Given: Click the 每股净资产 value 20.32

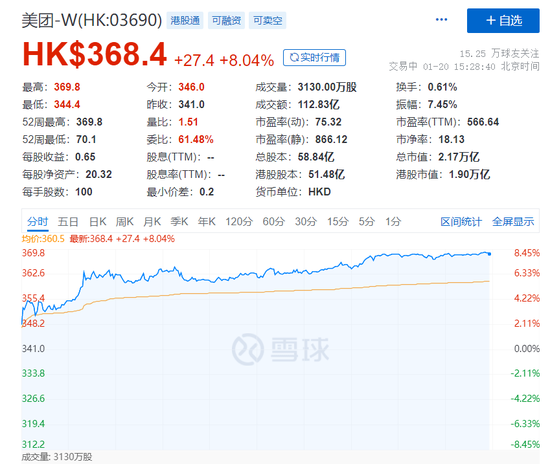Looking at the screenshot, I should coord(99,174).
